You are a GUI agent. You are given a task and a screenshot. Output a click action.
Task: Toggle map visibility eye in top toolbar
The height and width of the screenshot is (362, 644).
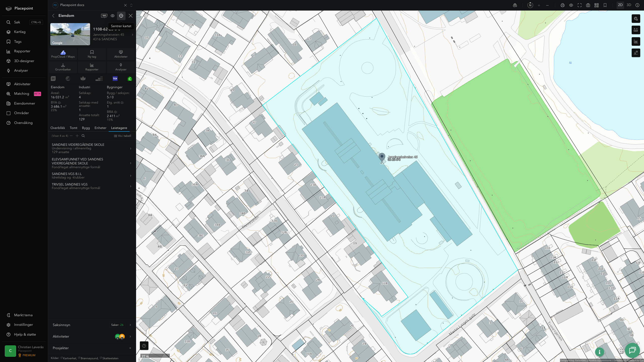(571, 5)
